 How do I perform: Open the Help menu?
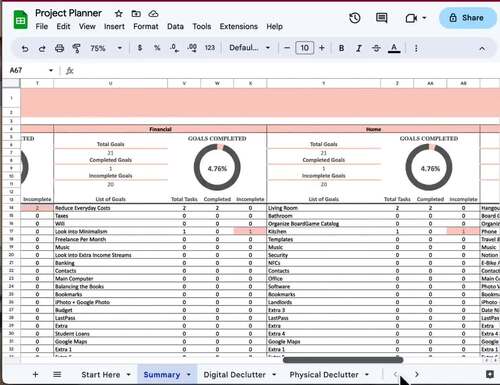pos(274,26)
